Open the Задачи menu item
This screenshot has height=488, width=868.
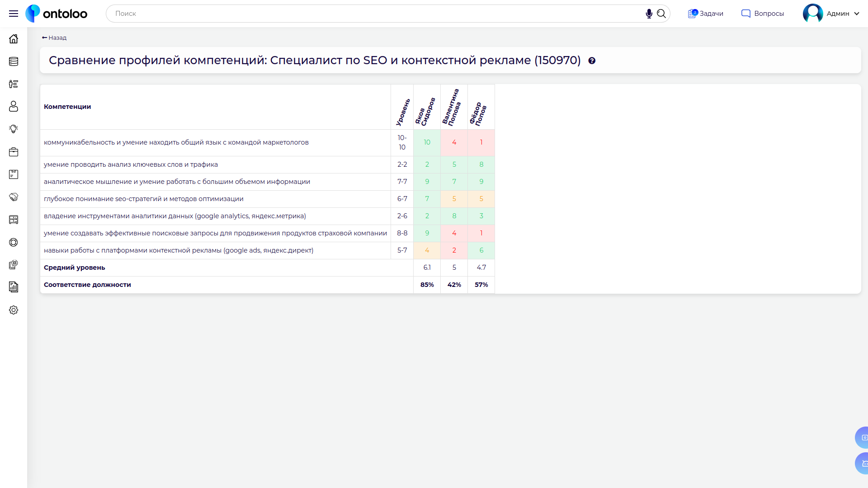coord(706,14)
